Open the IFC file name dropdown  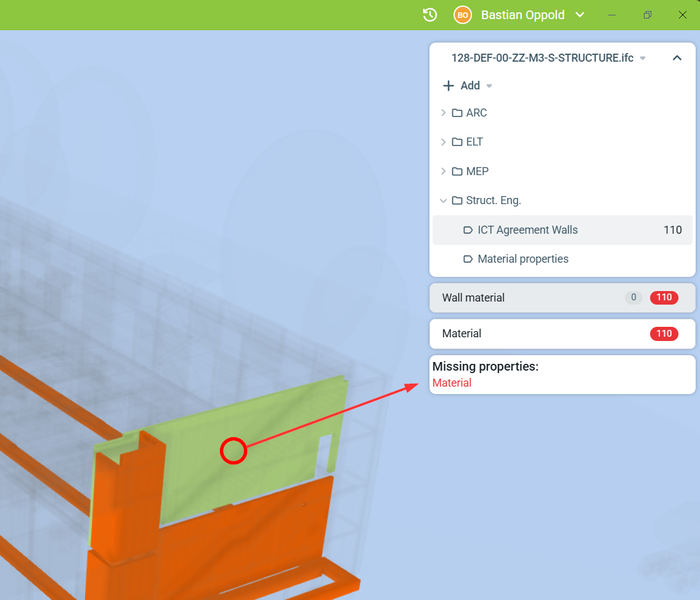pos(643,58)
